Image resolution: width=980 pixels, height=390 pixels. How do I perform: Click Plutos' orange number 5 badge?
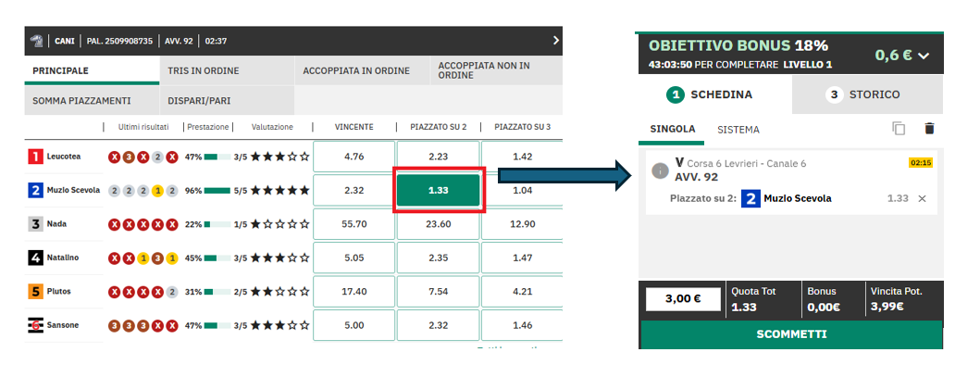click(x=35, y=292)
